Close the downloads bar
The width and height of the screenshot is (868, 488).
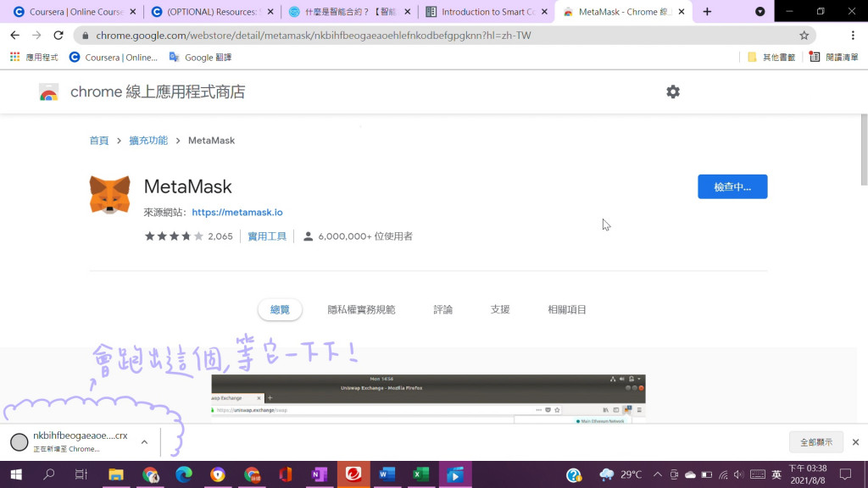[855, 442]
